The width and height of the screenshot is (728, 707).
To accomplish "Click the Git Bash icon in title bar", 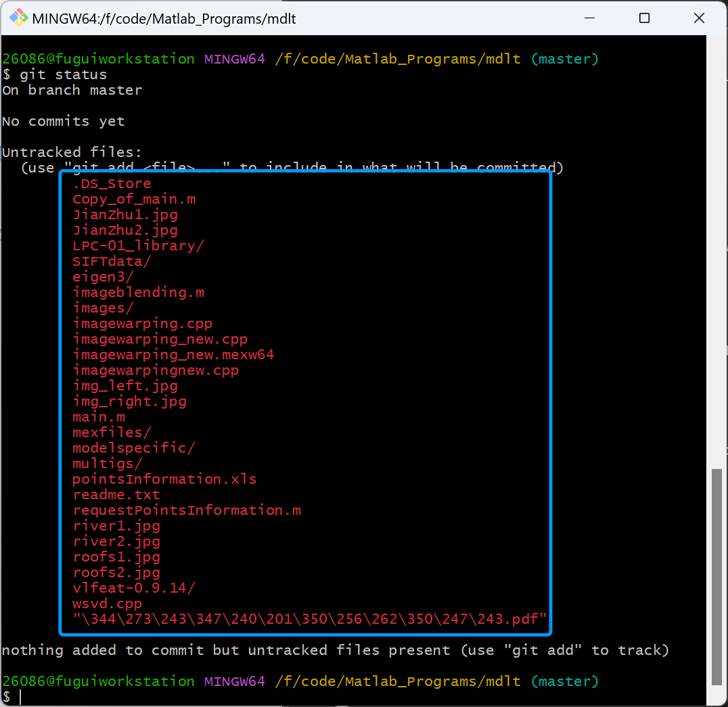I will [x=18, y=18].
